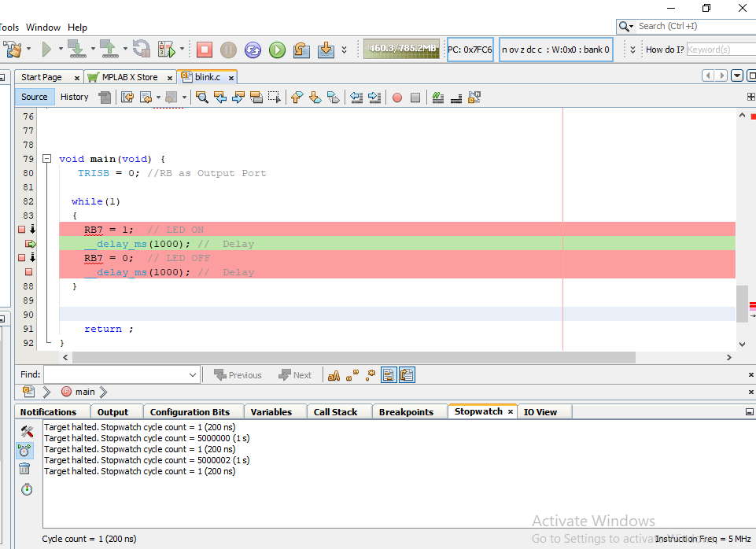Click the Shift Line Left icon
Screen dimensions: 756x549
pos(356,98)
